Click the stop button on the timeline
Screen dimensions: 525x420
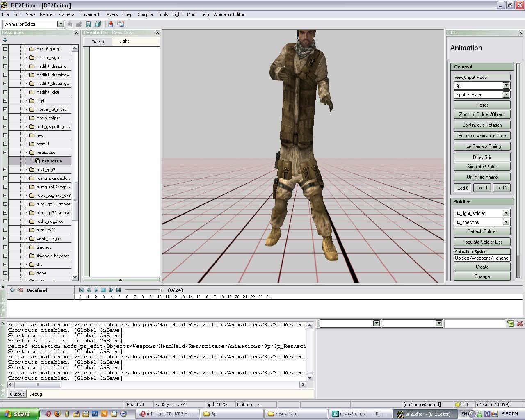point(103,290)
